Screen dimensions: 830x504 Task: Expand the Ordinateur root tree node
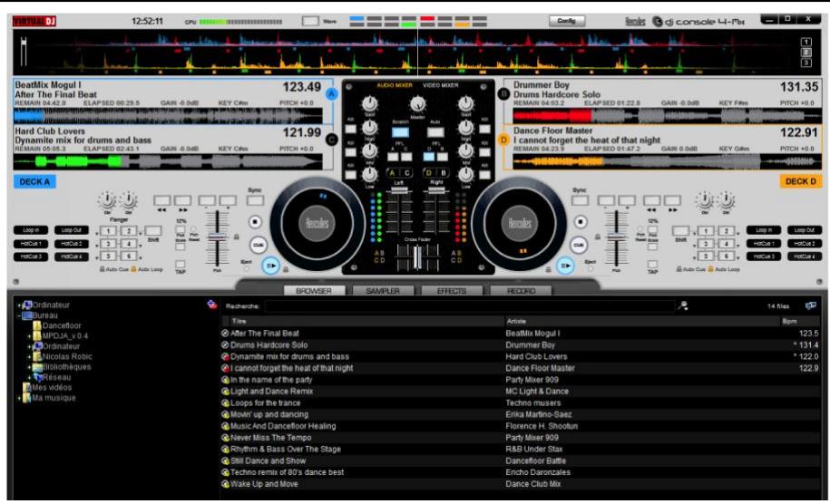[19, 305]
